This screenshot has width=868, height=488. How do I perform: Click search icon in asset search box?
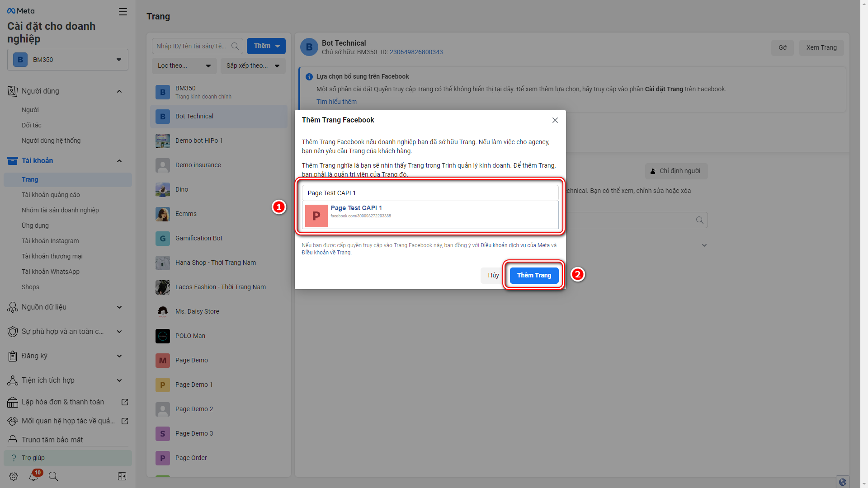[235, 46]
